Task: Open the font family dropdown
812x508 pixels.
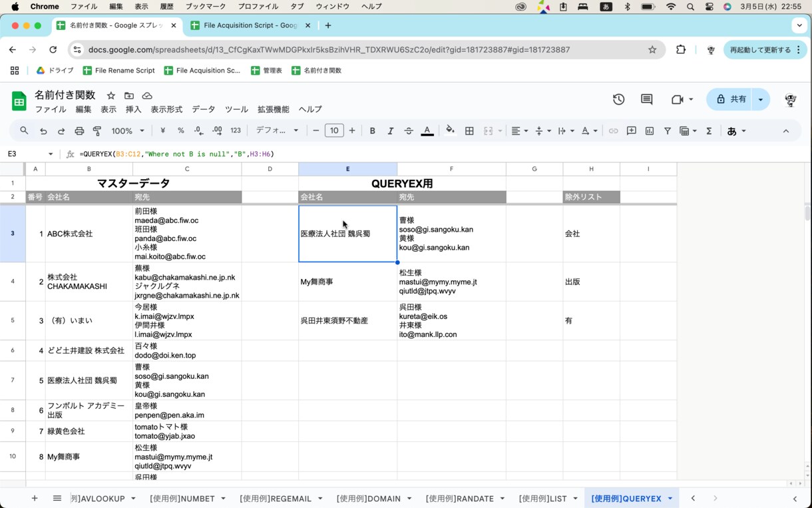Action: pos(278,130)
